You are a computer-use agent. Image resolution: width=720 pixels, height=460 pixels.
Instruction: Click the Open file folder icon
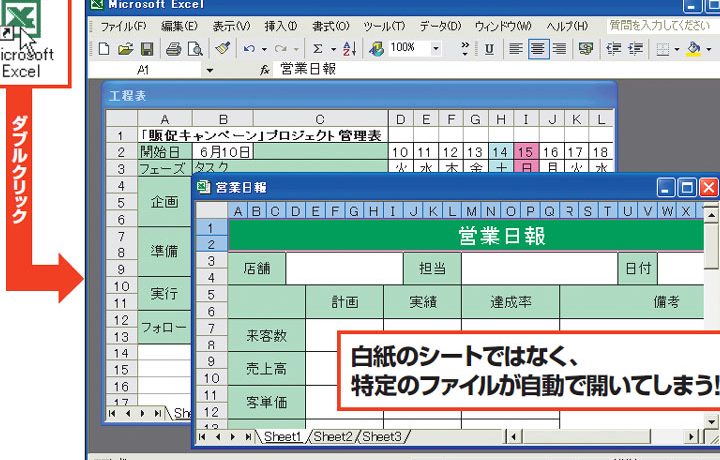125,49
